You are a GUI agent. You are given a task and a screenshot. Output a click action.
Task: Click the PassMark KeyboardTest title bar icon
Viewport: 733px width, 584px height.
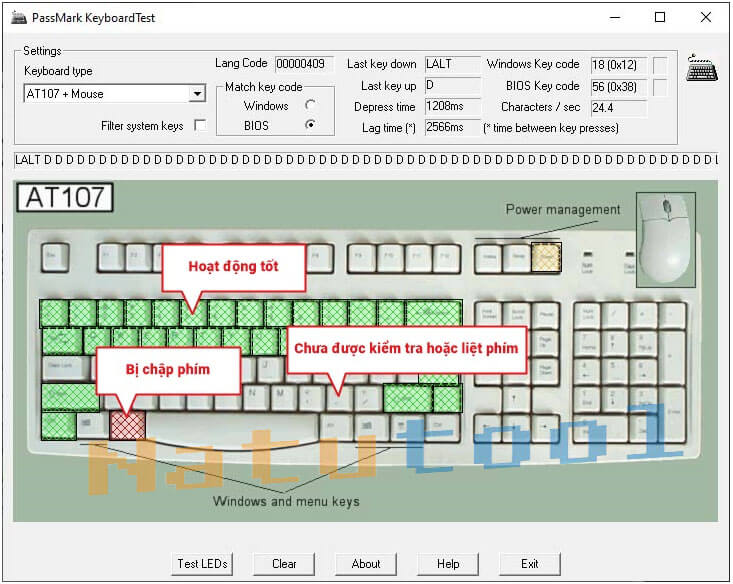coord(19,18)
